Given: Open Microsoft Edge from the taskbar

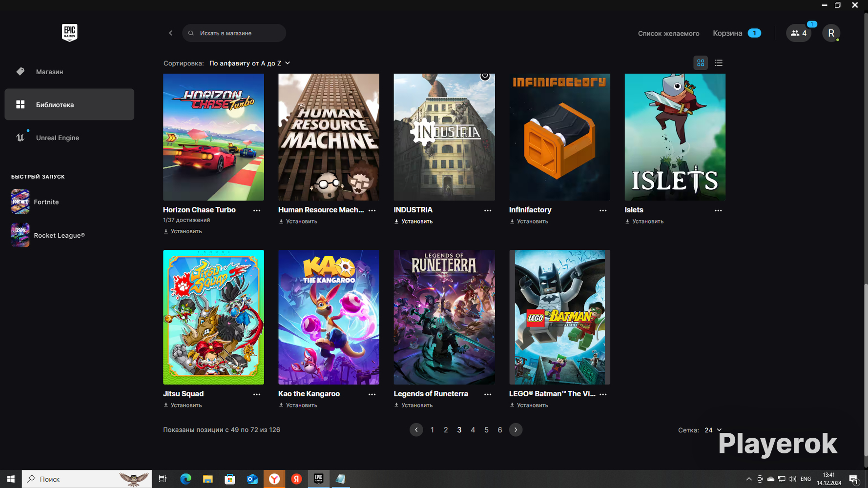Looking at the screenshot, I should [186, 479].
